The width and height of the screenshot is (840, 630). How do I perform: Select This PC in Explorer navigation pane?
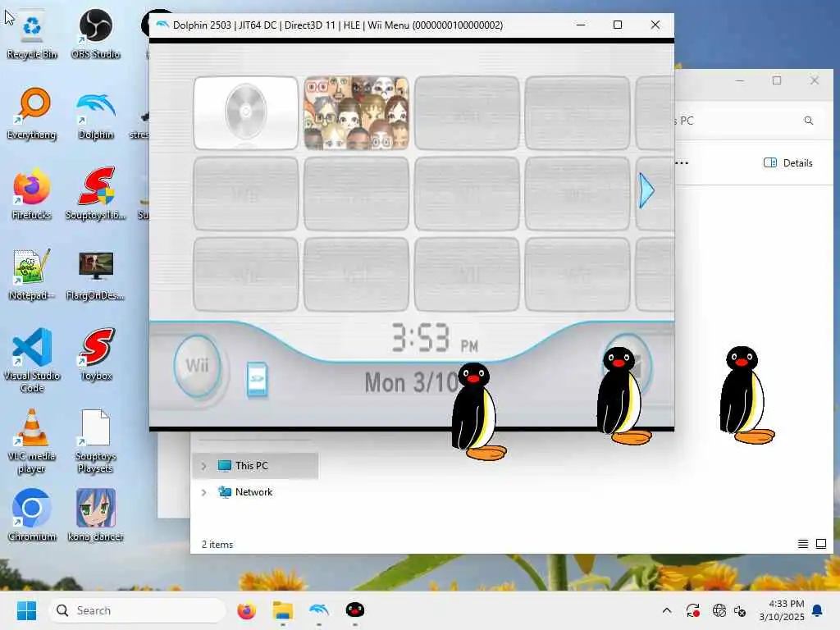[x=255, y=466]
